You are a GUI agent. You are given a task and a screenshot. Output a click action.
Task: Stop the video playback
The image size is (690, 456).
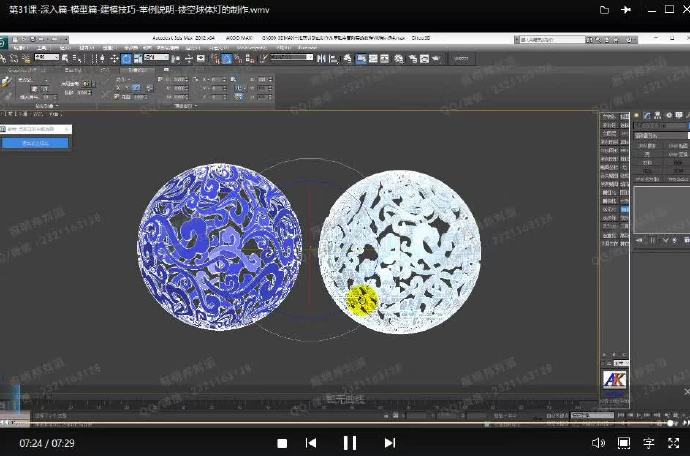coord(282,443)
